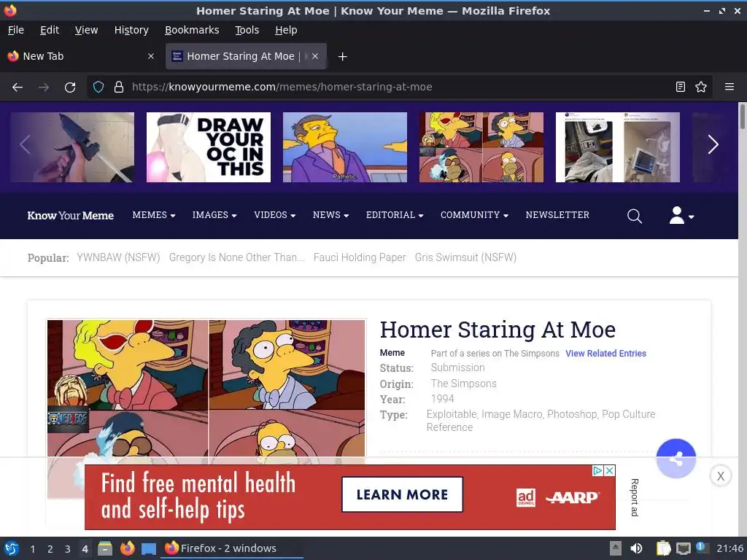Close the New Tab tab

(151, 56)
